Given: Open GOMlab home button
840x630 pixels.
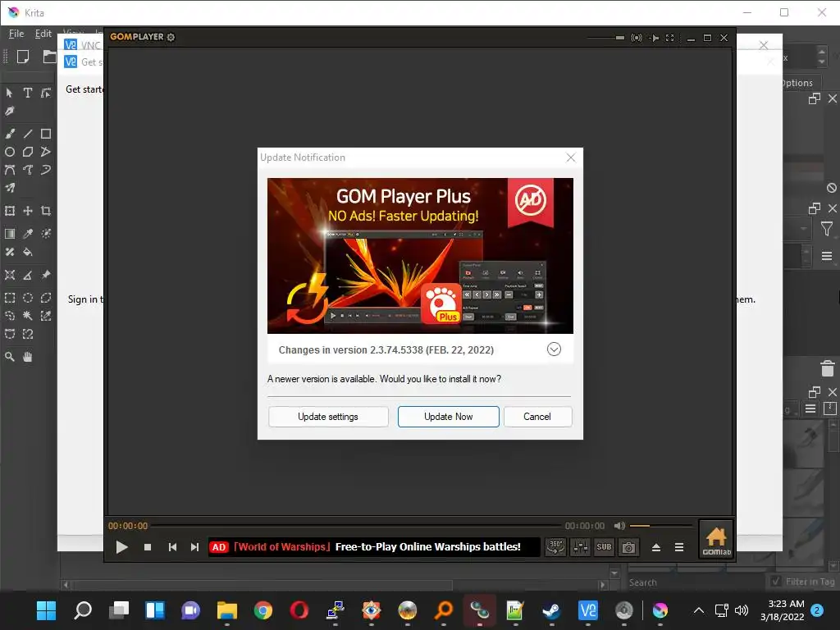Looking at the screenshot, I should [716, 540].
